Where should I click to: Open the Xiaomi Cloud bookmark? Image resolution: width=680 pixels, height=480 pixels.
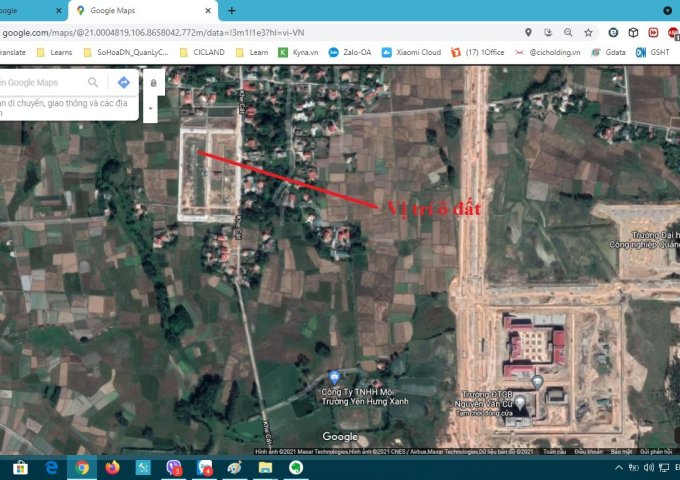click(x=410, y=52)
